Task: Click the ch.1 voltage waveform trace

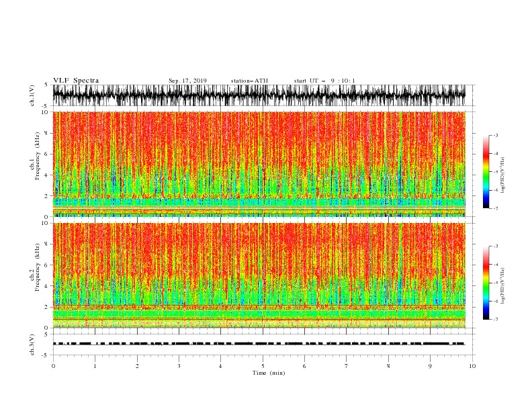Action: coord(259,95)
